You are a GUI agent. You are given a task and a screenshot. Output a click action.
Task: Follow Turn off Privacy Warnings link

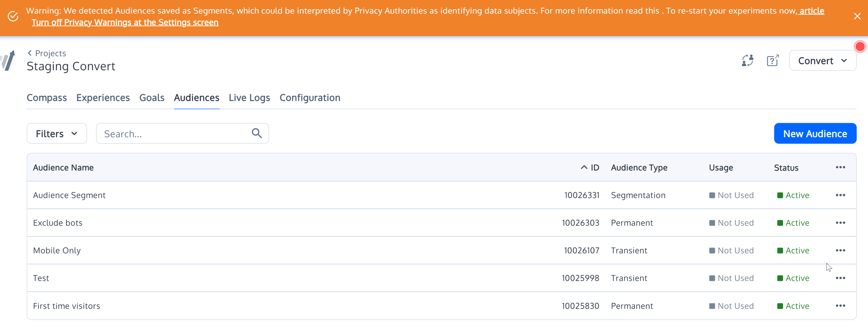(x=125, y=22)
